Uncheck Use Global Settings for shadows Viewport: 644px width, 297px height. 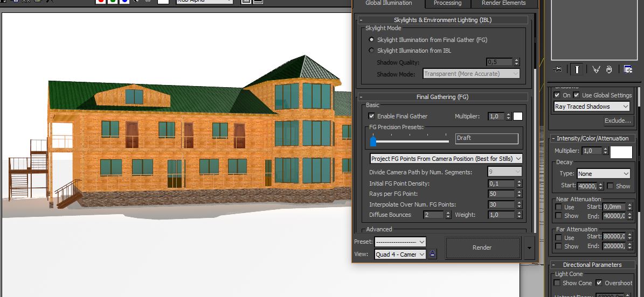coord(577,95)
